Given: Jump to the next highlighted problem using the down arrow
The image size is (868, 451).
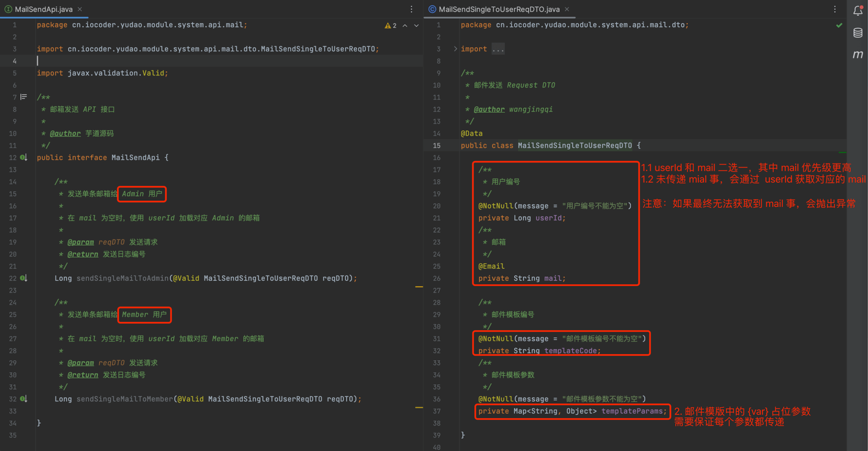Looking at the screenshot, I should tap(416, 26).
